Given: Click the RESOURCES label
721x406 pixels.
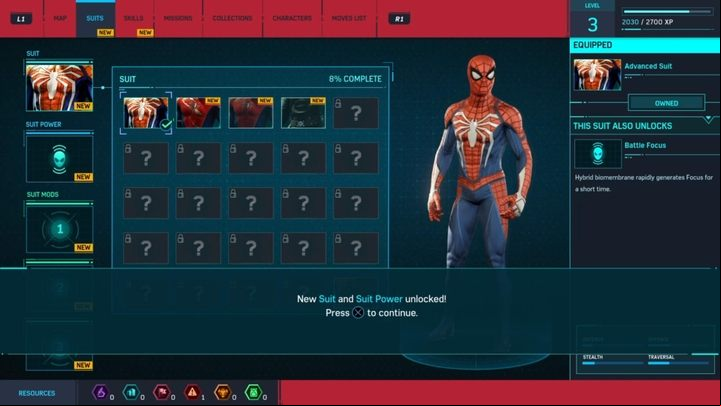Looking at the screenshot, I should [x=37, y=393].
